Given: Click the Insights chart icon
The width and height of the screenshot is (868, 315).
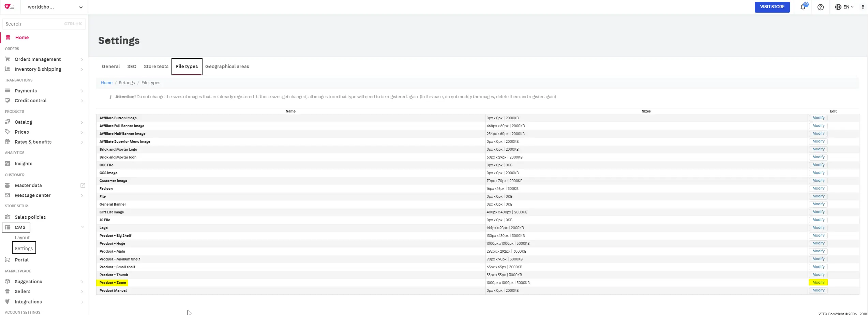Looking at the screenshot, I should 8,164.
